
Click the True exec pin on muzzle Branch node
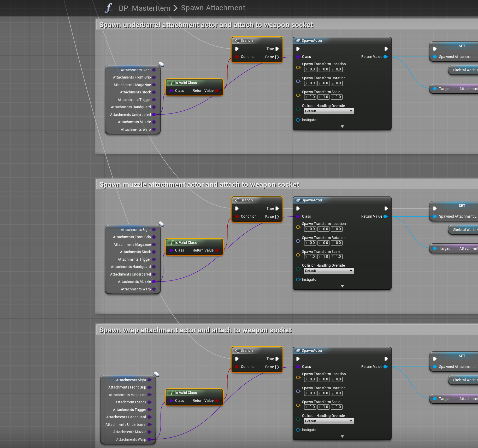click(277, 208)
